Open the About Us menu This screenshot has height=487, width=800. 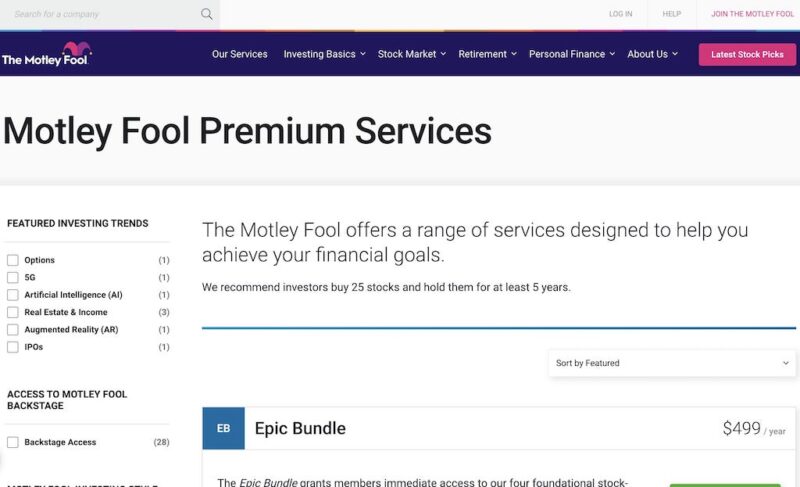tap(653, 54)
